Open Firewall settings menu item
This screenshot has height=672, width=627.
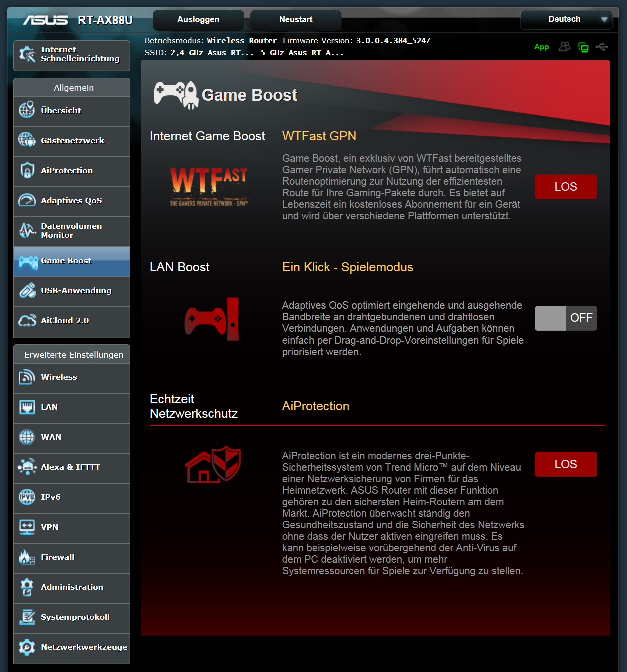(x=72, y=558)
